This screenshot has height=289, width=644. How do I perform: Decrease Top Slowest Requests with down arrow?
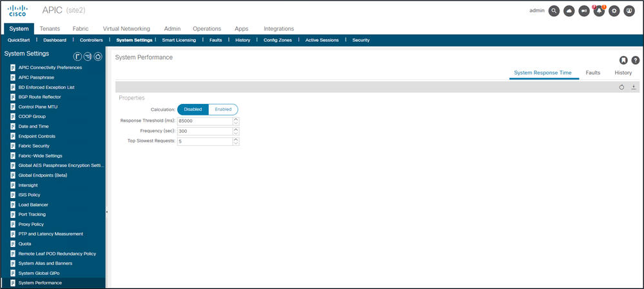tap(236, 143)
